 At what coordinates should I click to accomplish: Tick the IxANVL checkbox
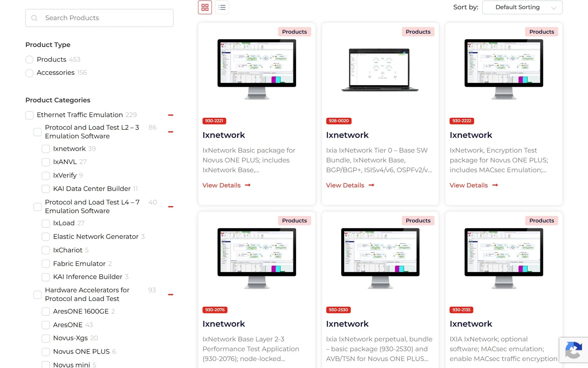pos(46,162)
